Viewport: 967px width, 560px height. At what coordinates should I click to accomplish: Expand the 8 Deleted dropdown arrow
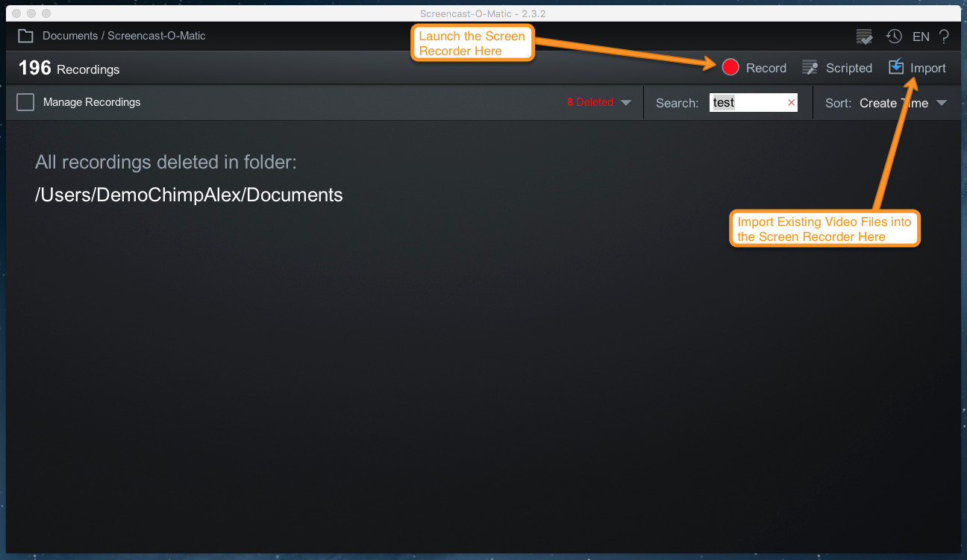pyautogui.click(x=626, y=103)
